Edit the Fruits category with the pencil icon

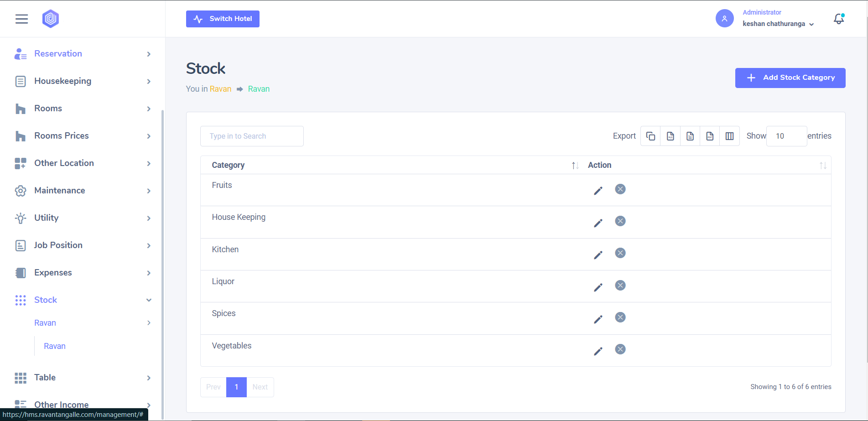(x=598, y=191)
